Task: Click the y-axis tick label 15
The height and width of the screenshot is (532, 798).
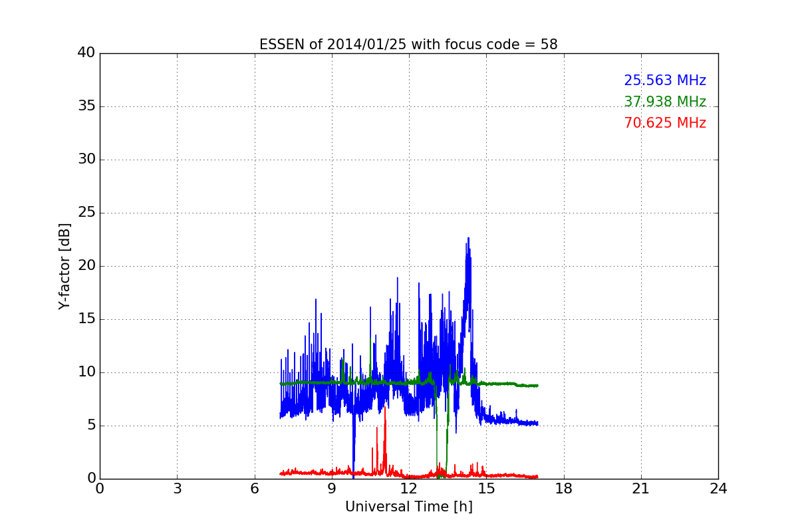Action: coord(86,319)
